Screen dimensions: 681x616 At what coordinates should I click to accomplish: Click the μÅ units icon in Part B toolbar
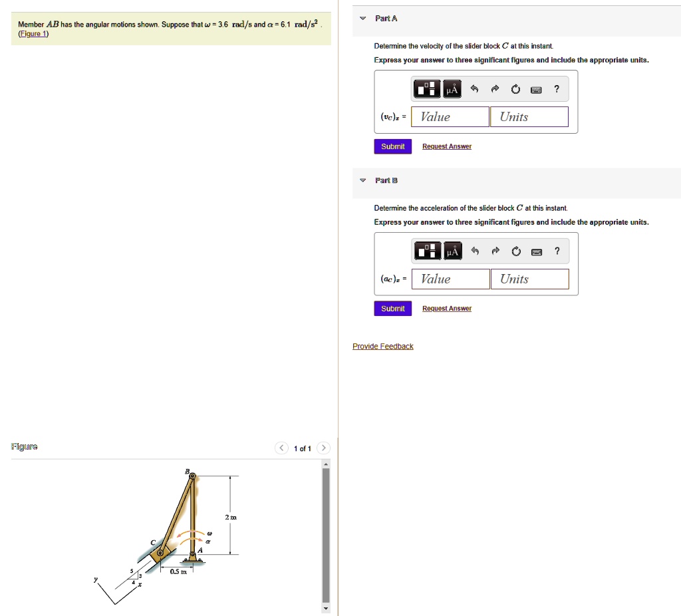tap(452, 251)
